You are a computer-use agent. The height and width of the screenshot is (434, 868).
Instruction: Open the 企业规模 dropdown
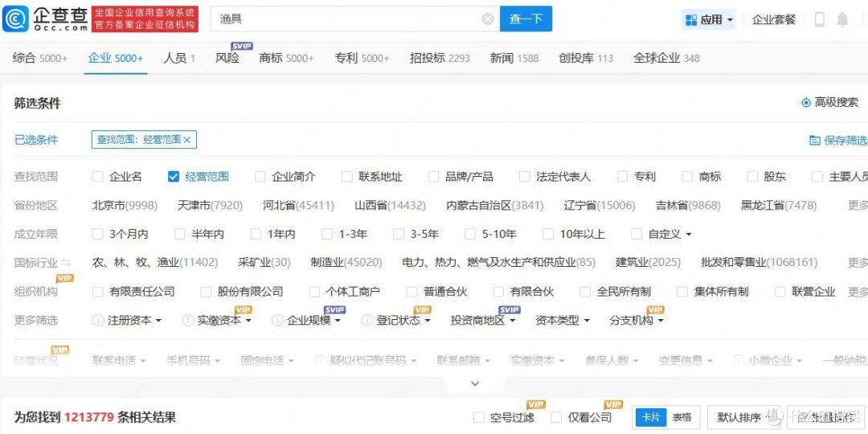314,320
